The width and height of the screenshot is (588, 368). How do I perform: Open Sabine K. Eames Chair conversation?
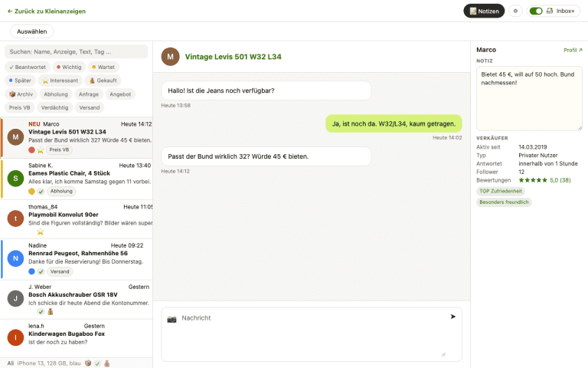77,179
